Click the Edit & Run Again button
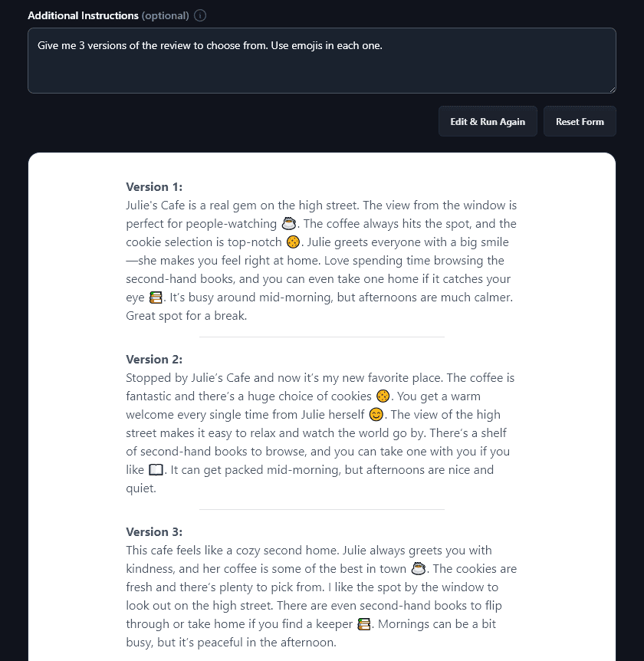The width and height of the screenshot is (644, 661). coord(488,120)
